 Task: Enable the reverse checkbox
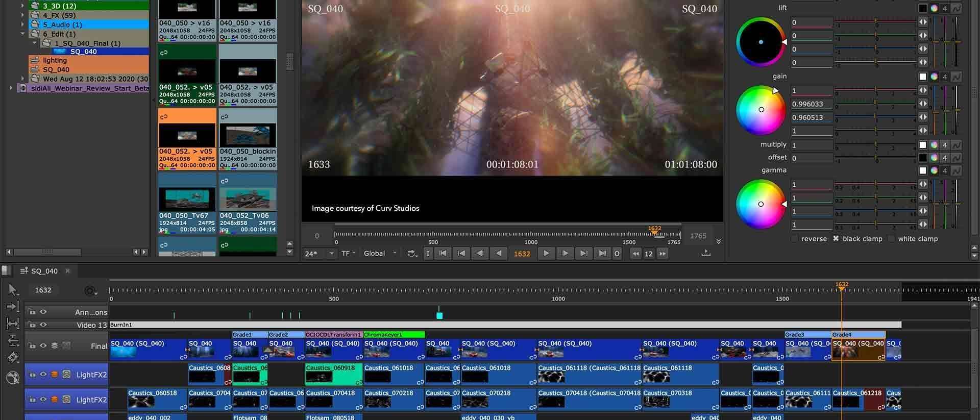[794, 239]
